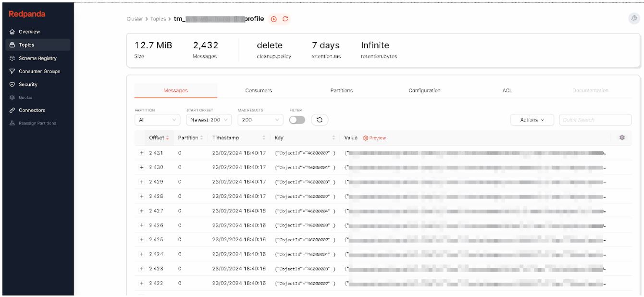Go to Consumer Groups in sidebar

pyautogui.click(x=39, y=71)
